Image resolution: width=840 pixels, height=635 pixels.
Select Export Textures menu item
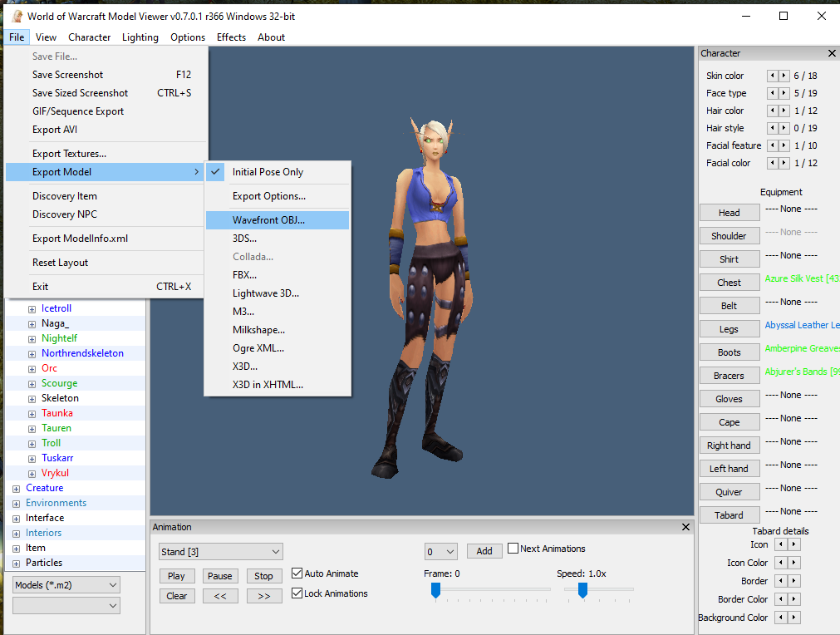click(106, 154)
